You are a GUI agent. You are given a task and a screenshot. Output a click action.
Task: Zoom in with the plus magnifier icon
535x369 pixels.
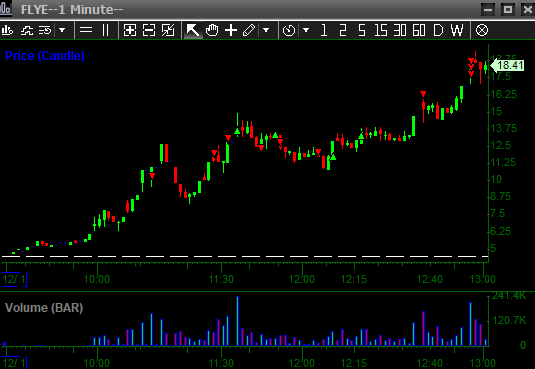[x=130, y=30]
